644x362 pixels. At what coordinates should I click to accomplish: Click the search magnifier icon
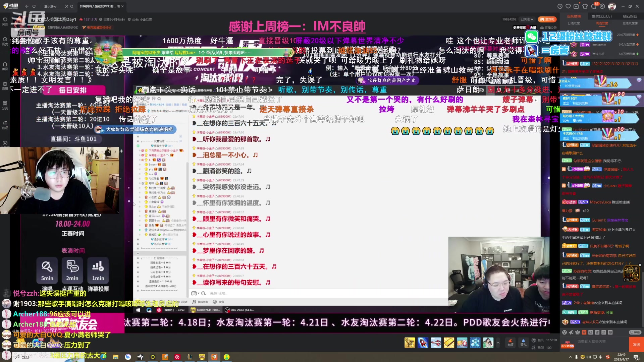tap(72, 6)
